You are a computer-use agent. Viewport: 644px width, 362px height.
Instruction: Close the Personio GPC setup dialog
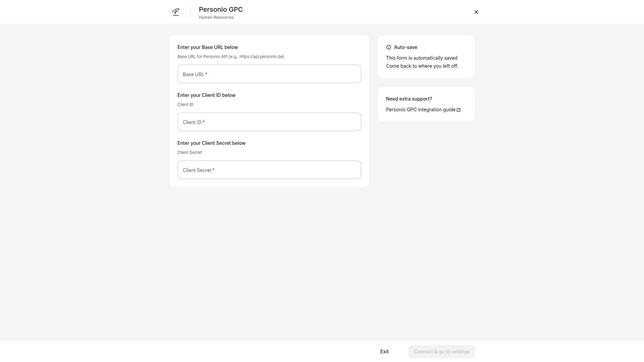(476, 12)
